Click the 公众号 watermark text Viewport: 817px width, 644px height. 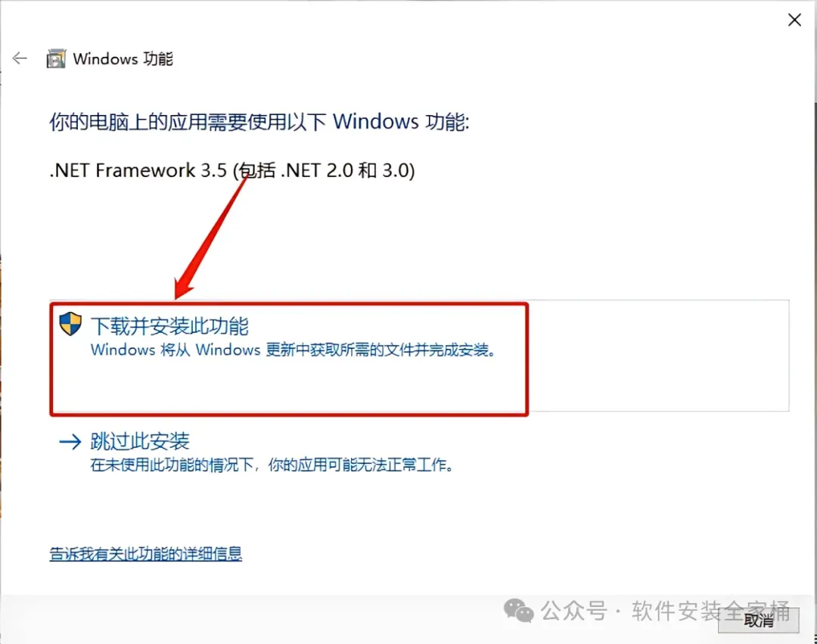[573, 611]
